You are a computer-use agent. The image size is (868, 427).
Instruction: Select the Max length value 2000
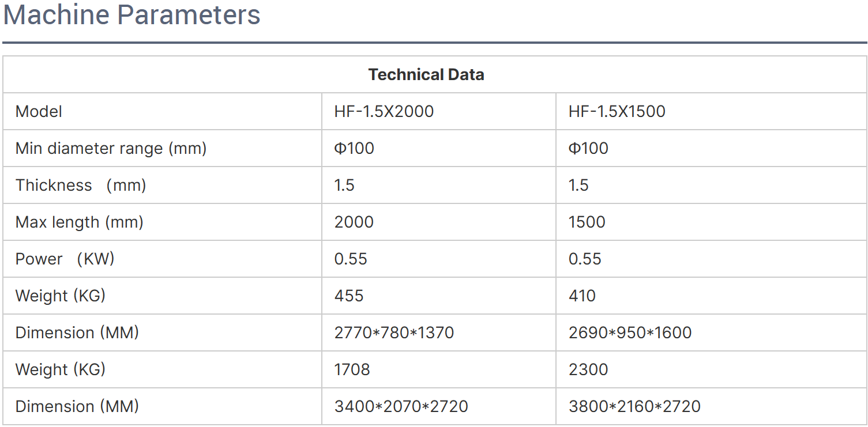click(354, 222)
